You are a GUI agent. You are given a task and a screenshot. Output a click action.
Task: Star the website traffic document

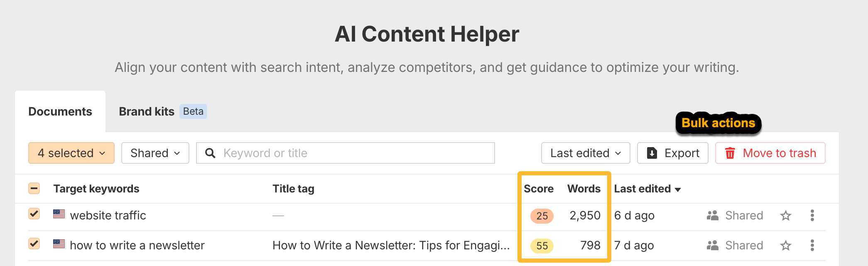[x=785, y=215]
